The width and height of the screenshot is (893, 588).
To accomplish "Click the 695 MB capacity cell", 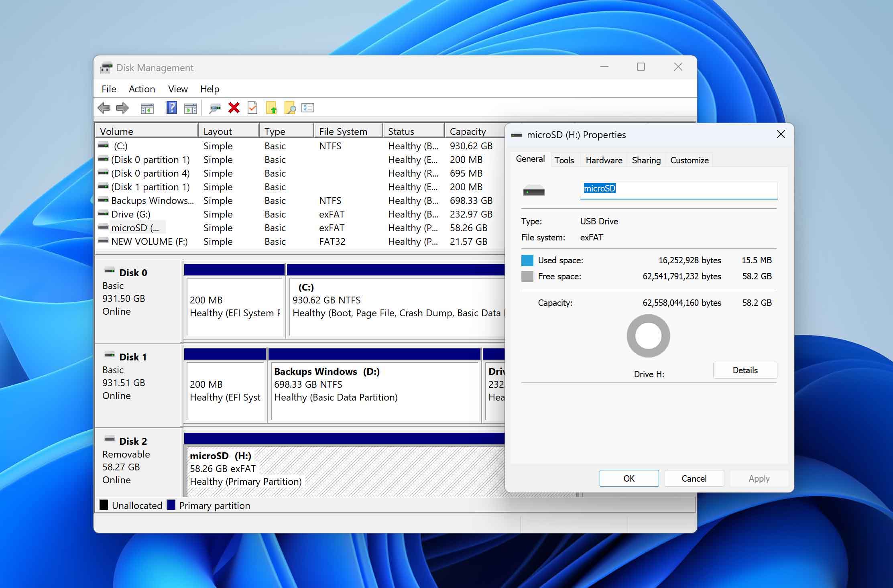I will [x=466, y=173].
